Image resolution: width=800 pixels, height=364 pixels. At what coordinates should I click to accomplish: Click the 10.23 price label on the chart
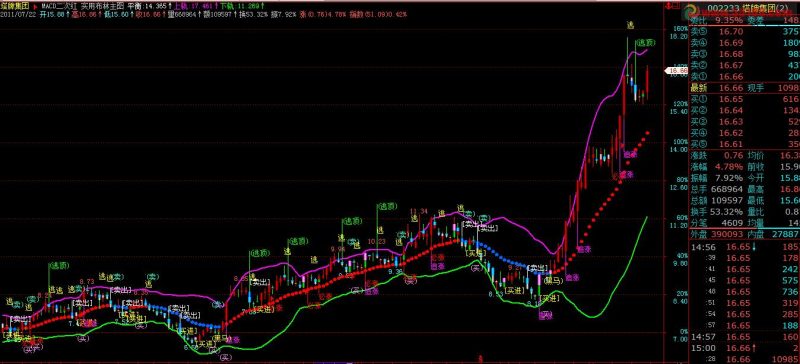(x=377, y=241)
